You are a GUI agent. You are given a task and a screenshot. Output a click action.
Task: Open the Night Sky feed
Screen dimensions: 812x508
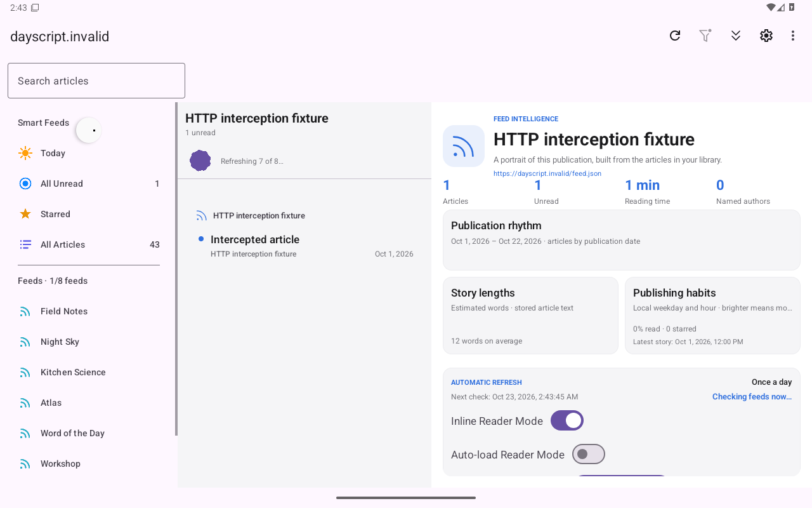click(x=89, y=342)
